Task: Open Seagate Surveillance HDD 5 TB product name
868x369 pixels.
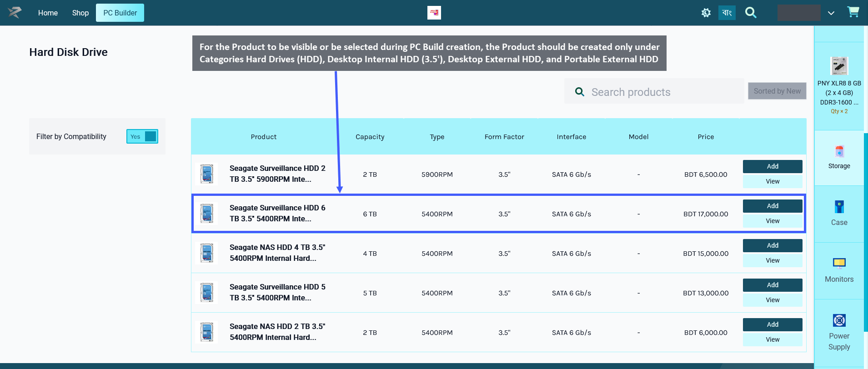Action: click(x=277, y=292)
